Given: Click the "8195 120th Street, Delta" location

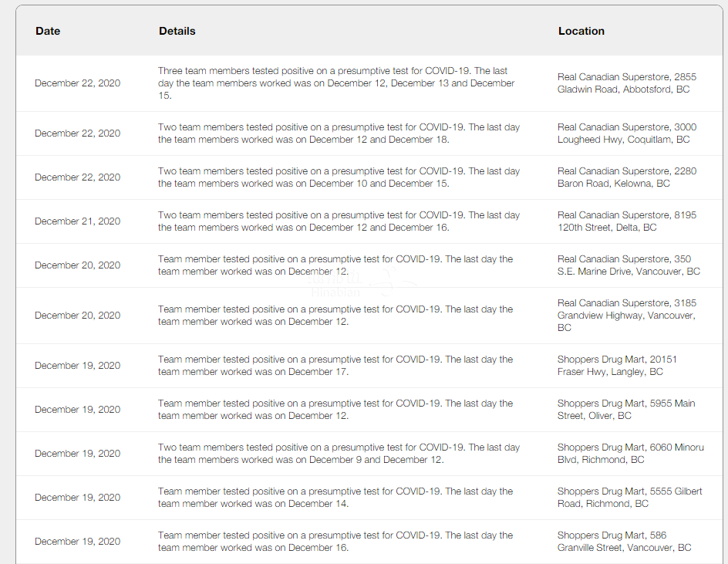Looking at the screenshot, I should pyautogui.click(x=627, y=221).
